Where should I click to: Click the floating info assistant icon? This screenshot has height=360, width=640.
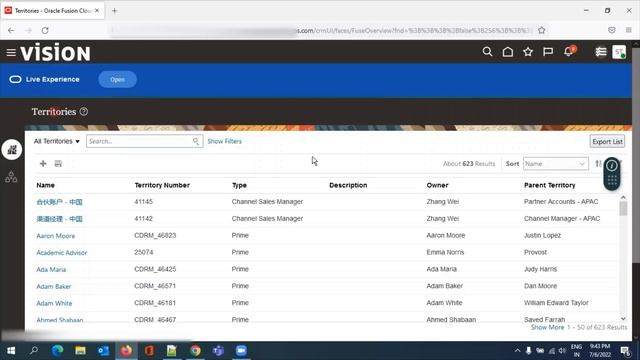[x=611, y=166]
